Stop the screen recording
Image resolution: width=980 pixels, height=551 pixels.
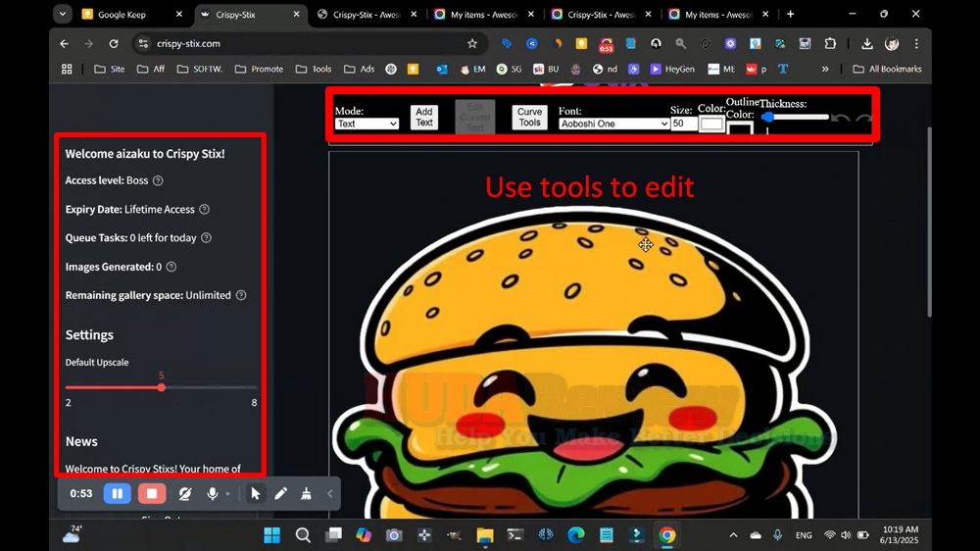151,494
